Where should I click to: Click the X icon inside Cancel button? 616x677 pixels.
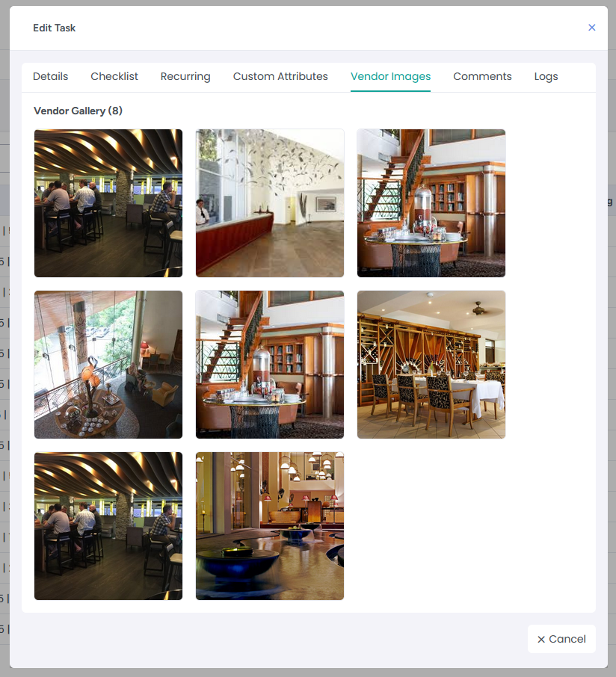[540, 640]
